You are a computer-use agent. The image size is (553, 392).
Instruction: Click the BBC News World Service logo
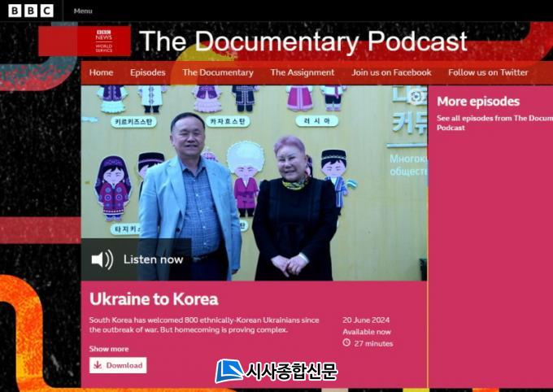(103, 41)
